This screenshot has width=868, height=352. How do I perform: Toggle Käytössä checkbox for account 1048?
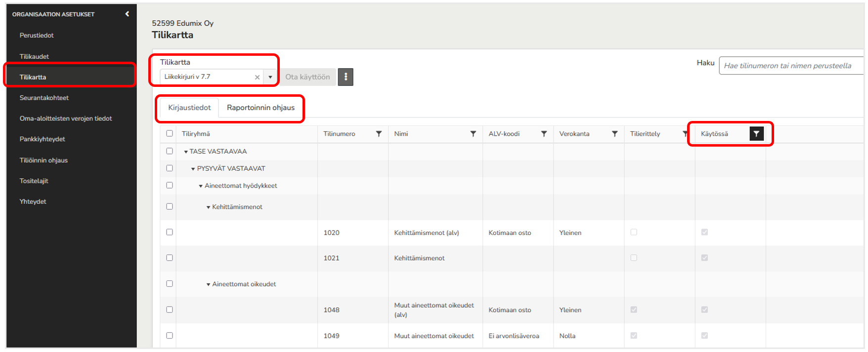coord(704,310)
